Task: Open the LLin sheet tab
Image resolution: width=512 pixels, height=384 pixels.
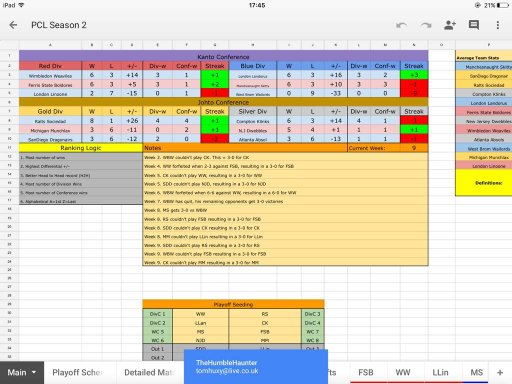Action: pos(440,372)
